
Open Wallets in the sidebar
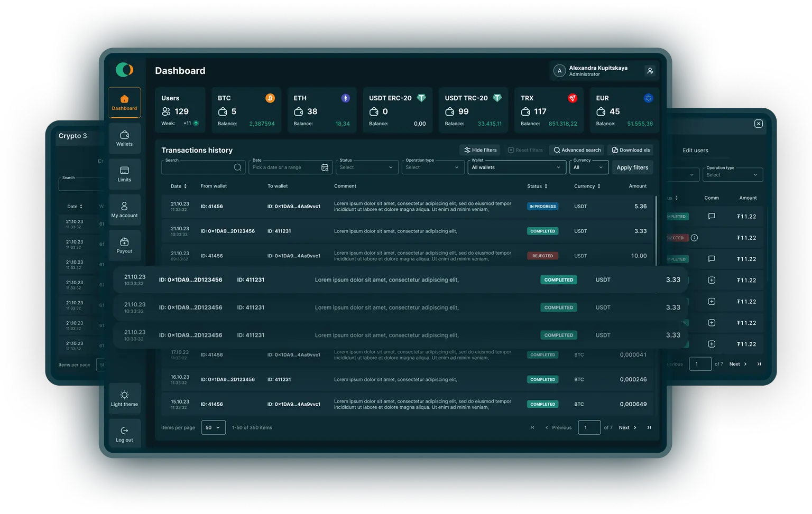coord(124,138)
